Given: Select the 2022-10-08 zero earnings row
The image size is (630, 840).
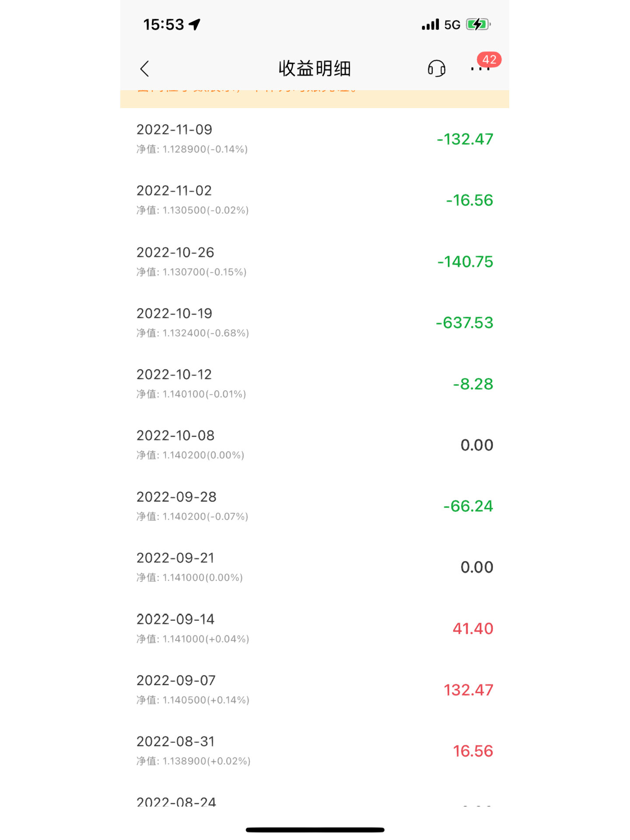Looking at the screenshot, I should tap(315, 445).
